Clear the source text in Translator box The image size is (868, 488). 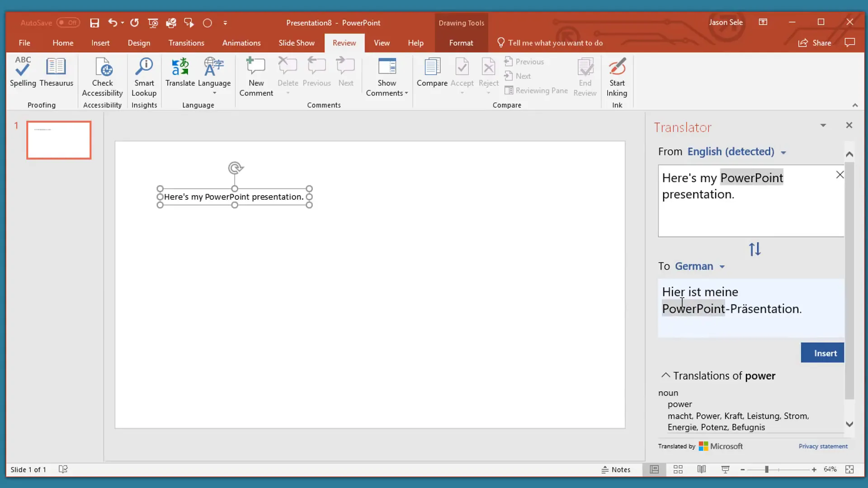(x=840, y=175)
